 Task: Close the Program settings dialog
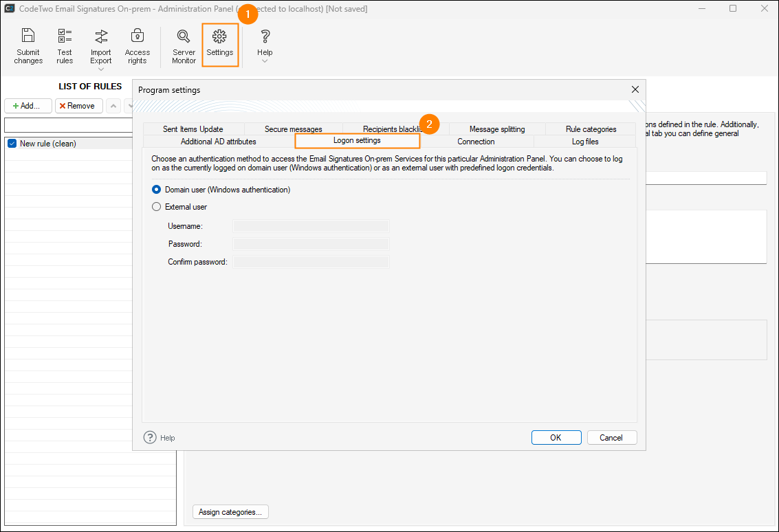pyautogui.click(x=635, y=89)
